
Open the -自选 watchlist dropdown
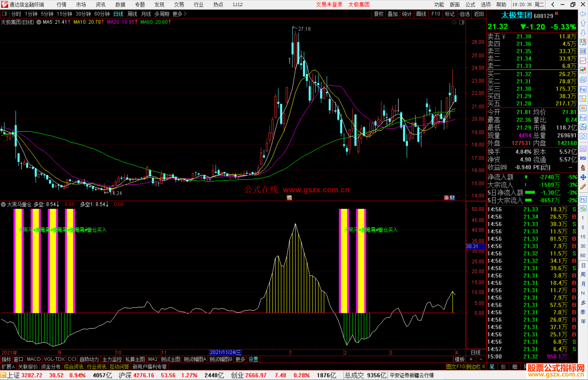(464, 14)
